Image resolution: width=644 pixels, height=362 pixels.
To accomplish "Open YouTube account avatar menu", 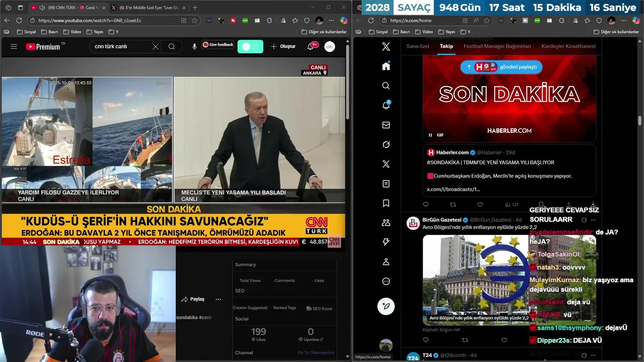I will pos(330,46).
